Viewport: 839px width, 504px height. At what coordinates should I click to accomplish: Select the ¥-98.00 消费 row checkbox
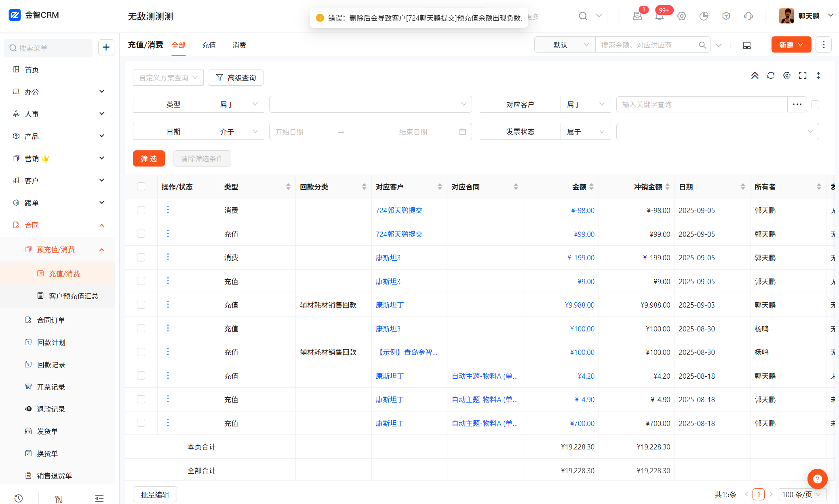pyautogui.click(x=141, y=210)
